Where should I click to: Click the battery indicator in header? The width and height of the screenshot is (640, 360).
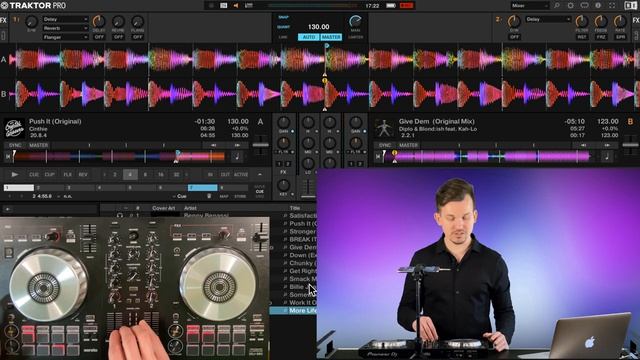coord(391,5)
